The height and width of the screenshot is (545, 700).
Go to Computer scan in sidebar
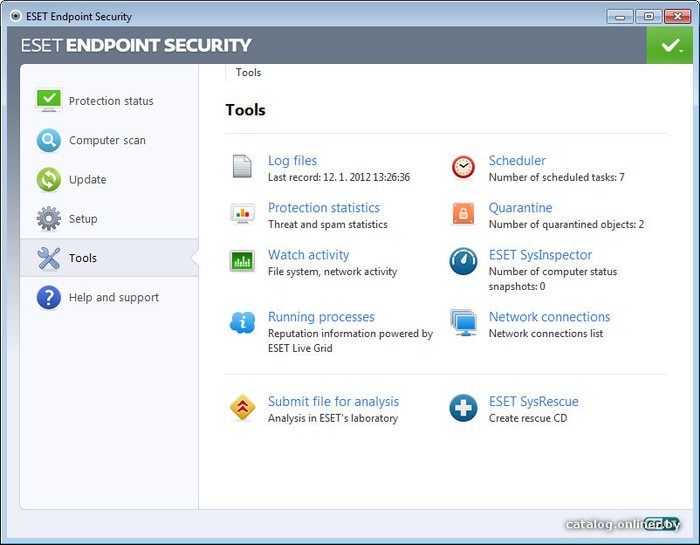point(106,141)
